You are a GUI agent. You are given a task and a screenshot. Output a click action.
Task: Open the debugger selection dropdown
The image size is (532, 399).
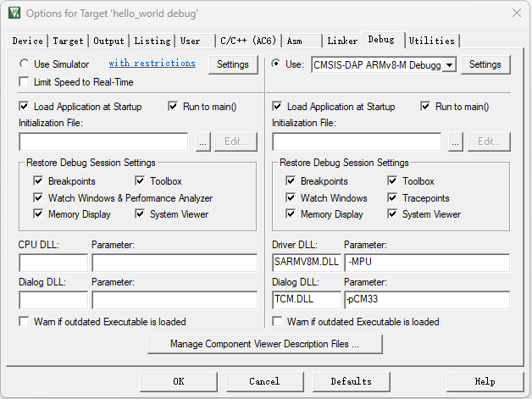(x=450, y=64)
